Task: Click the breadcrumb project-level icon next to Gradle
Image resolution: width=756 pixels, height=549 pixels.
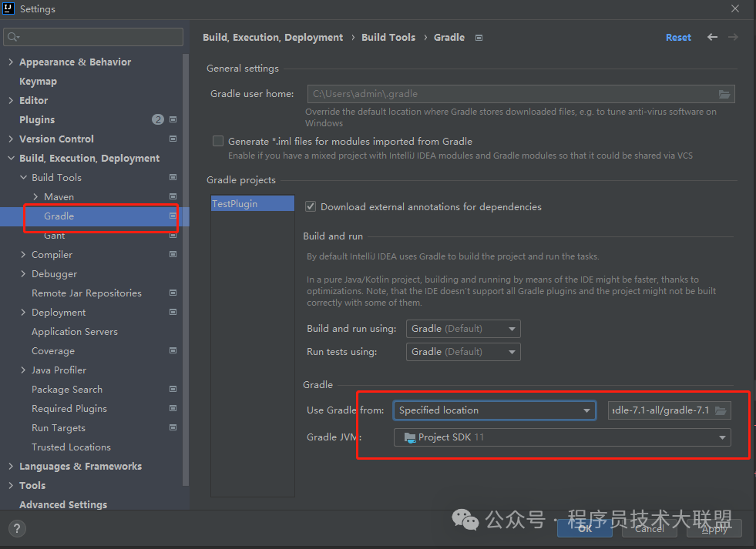Action: click(x=479, y=38)
